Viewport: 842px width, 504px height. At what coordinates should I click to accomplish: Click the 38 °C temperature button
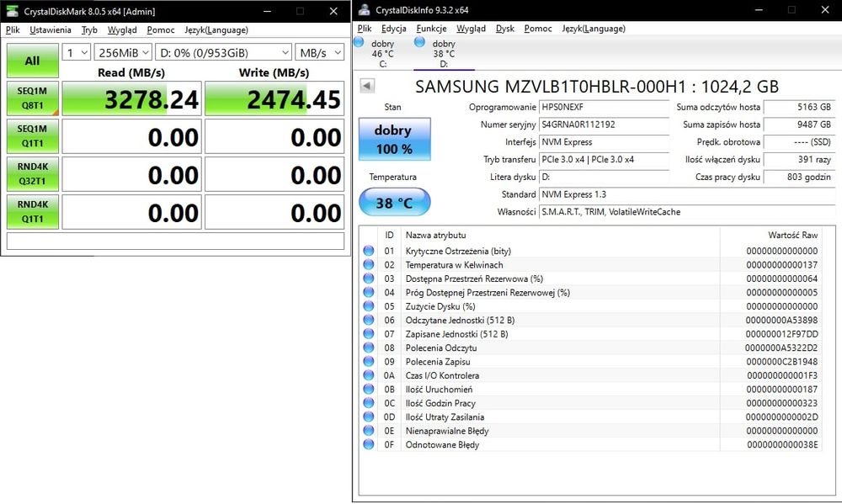click(x=395, y=202)
